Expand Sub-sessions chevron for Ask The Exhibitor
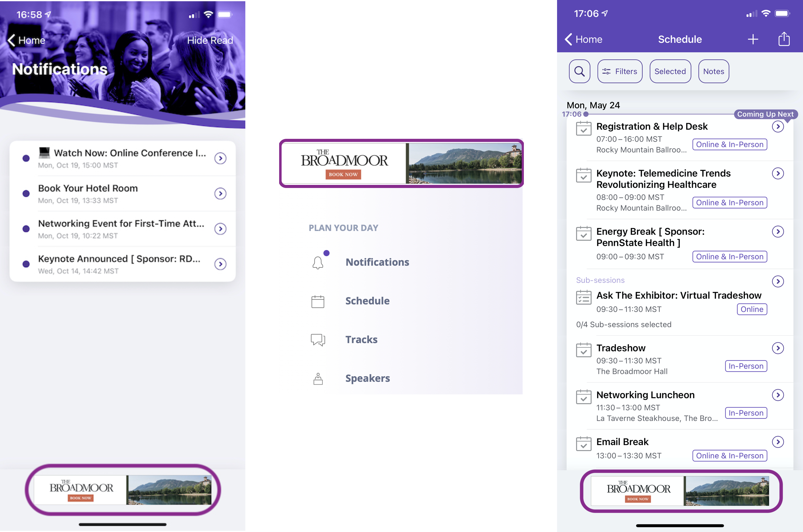This screenshot has width=803, height=532. pos(777,281)
